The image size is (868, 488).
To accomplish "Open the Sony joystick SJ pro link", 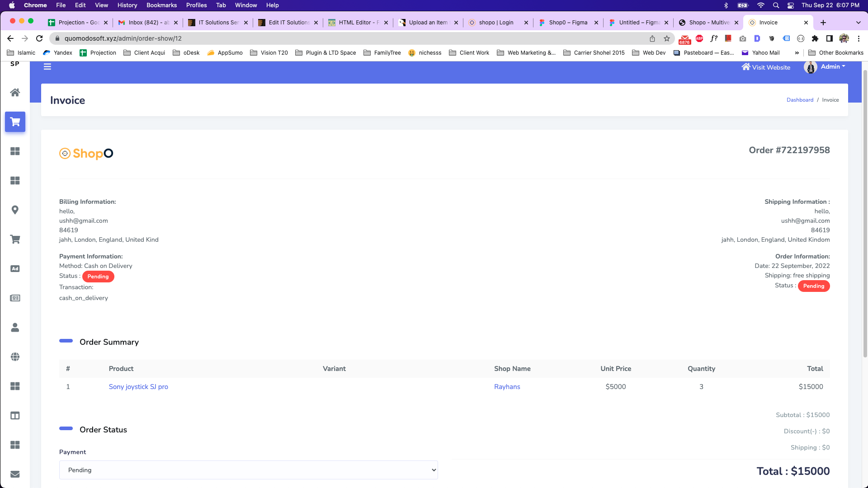I will (138, 387).
